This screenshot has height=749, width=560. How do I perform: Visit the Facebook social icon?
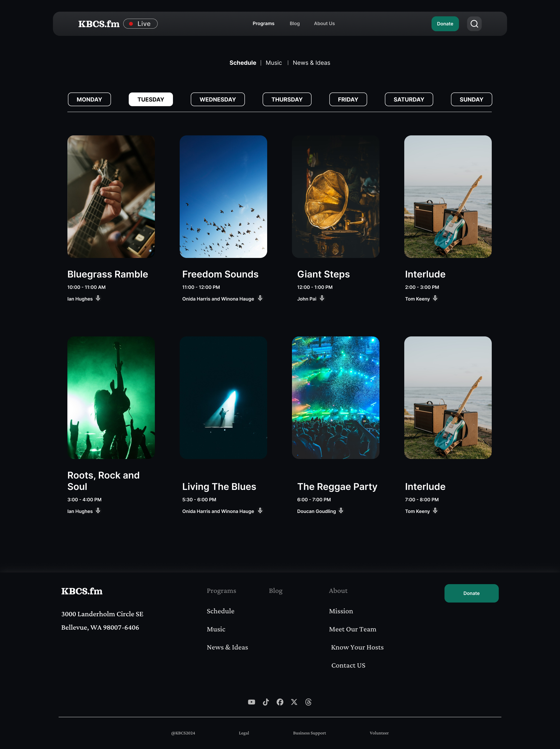click(x=280, y=702)
